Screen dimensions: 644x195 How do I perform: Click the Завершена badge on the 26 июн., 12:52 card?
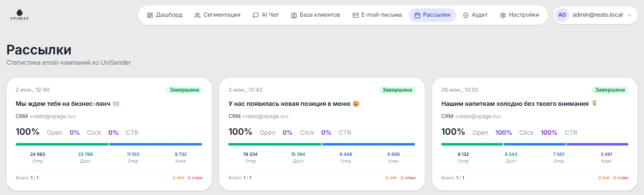[610, 90]
